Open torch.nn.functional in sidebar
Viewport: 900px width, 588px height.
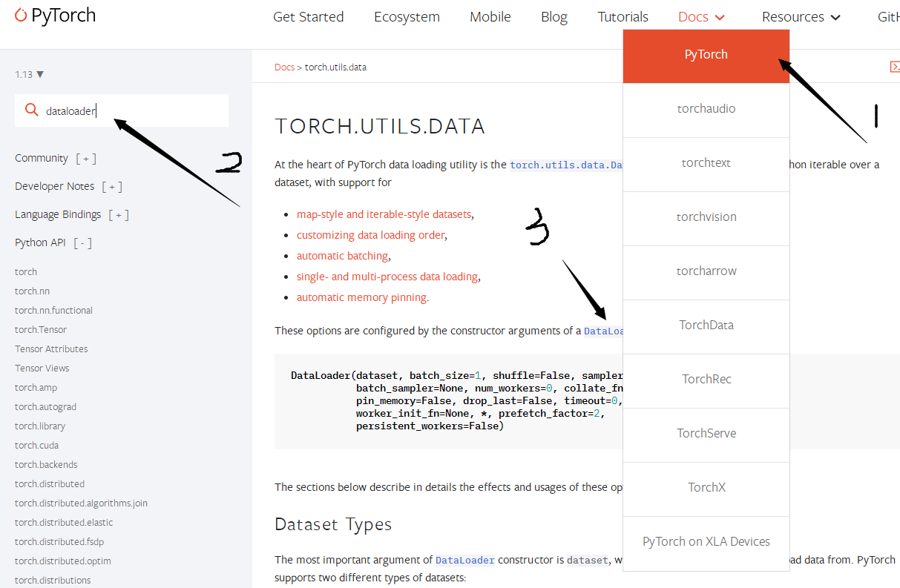53,311
